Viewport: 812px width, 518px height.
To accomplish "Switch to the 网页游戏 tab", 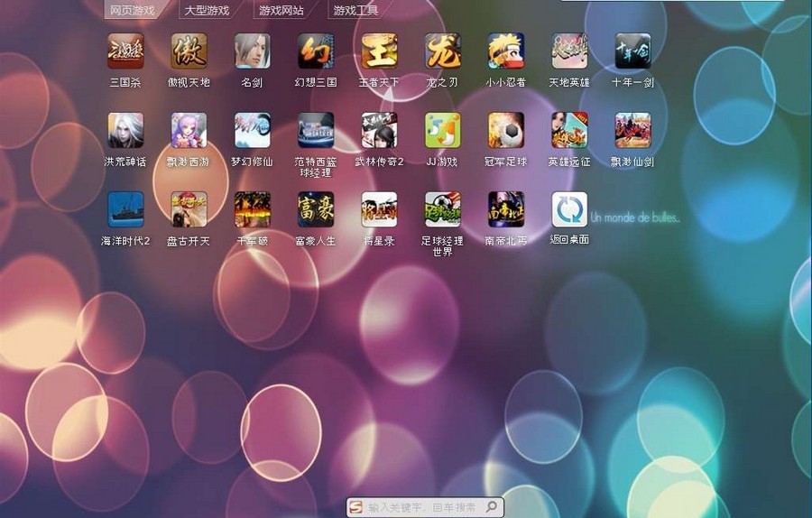I will pos(133,10).
